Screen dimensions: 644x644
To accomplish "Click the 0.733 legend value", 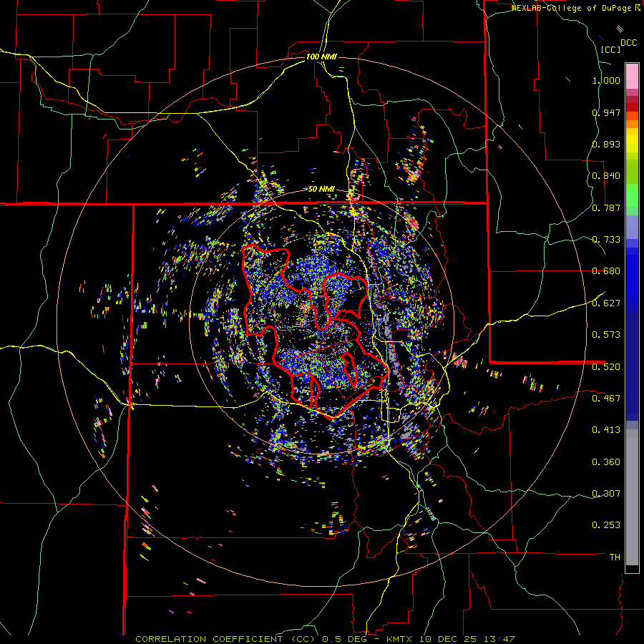I will coord(606,240).
